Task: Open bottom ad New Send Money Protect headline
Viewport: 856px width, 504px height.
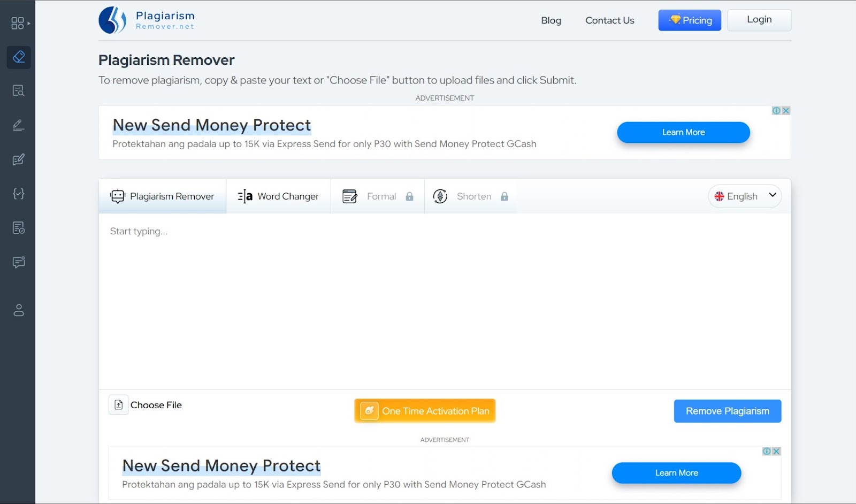Action: (221, 466)
